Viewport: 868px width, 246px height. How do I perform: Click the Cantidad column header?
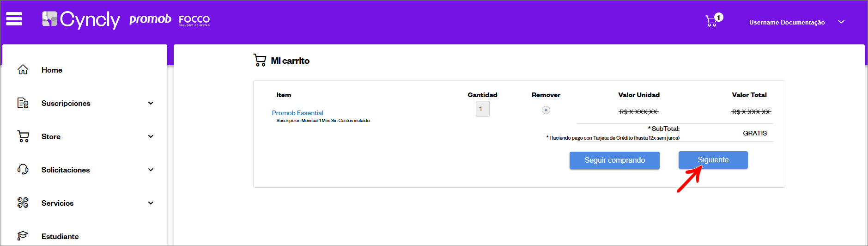click(482, 95)
